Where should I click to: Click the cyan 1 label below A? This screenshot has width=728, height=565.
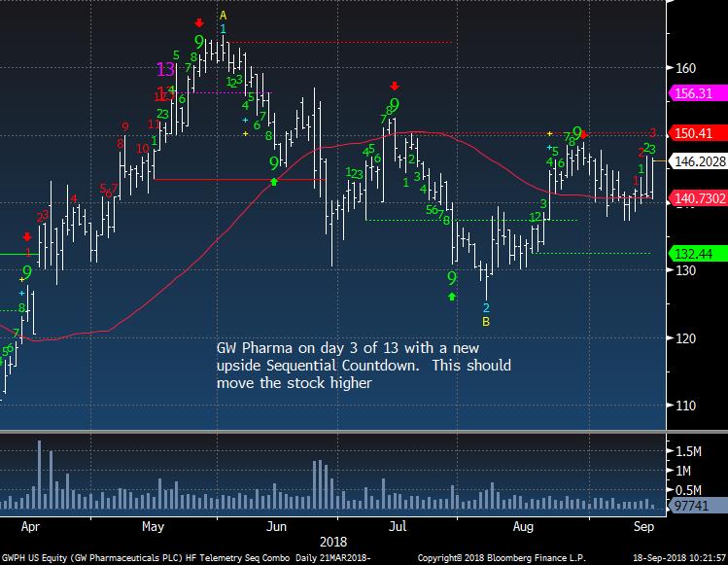click(x=223, y=29)
